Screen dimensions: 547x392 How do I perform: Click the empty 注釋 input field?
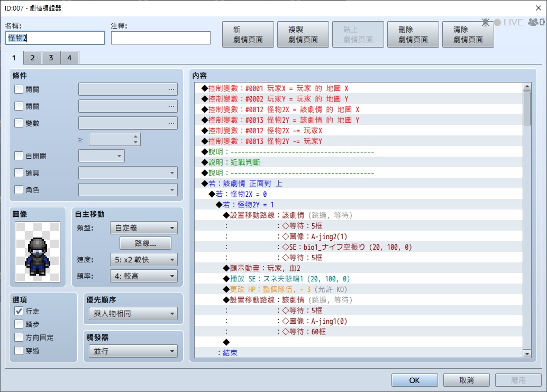click(161, 38)
